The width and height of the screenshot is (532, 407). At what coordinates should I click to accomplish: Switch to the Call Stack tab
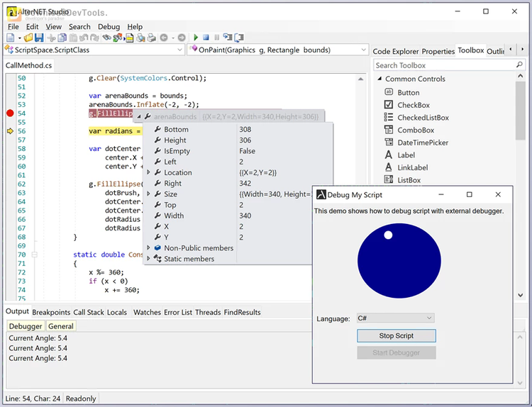[89, 312]
